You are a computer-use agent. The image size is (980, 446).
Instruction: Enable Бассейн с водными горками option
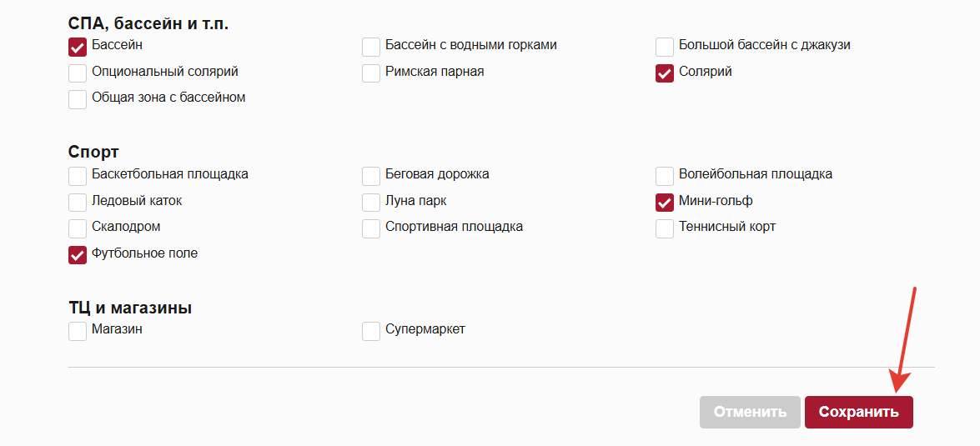[371, 47]
